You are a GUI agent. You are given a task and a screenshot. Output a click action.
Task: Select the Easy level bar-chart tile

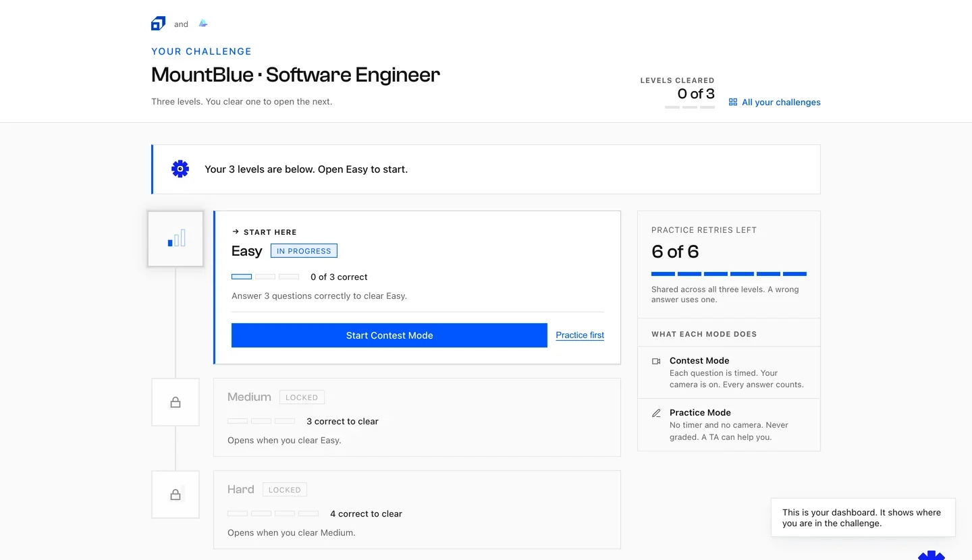(175, 239)
